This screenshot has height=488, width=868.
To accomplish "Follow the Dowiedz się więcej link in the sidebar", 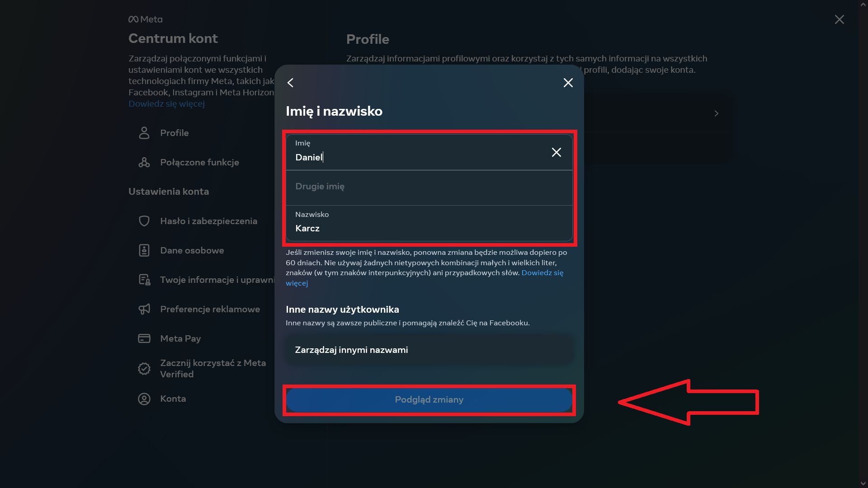I will point(166,103).
